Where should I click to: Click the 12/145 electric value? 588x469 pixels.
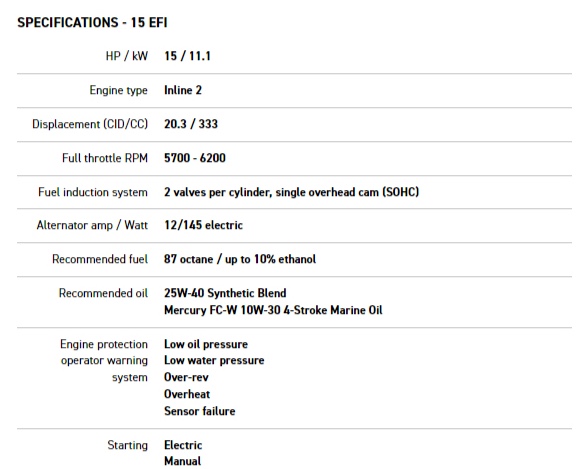204,225
